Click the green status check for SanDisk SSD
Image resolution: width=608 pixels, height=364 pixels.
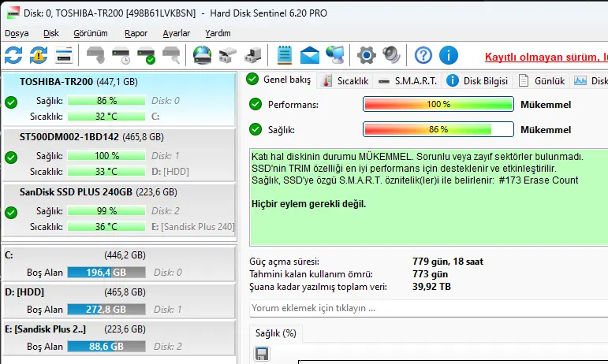[11, 213]
